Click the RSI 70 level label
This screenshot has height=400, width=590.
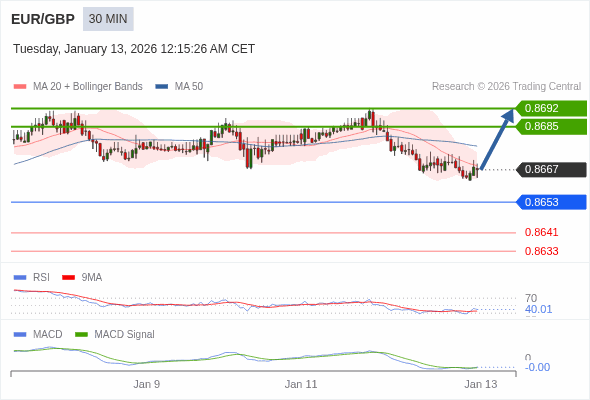pos(531,298)
